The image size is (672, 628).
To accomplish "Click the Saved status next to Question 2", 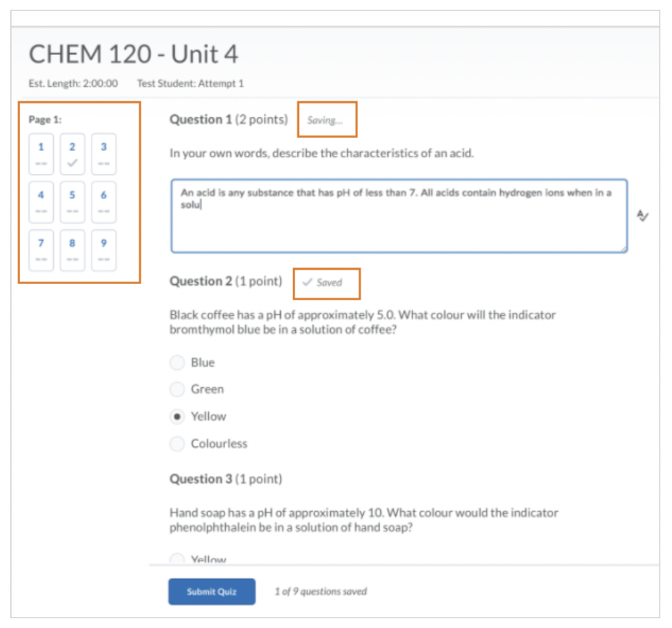I will 323,283.
